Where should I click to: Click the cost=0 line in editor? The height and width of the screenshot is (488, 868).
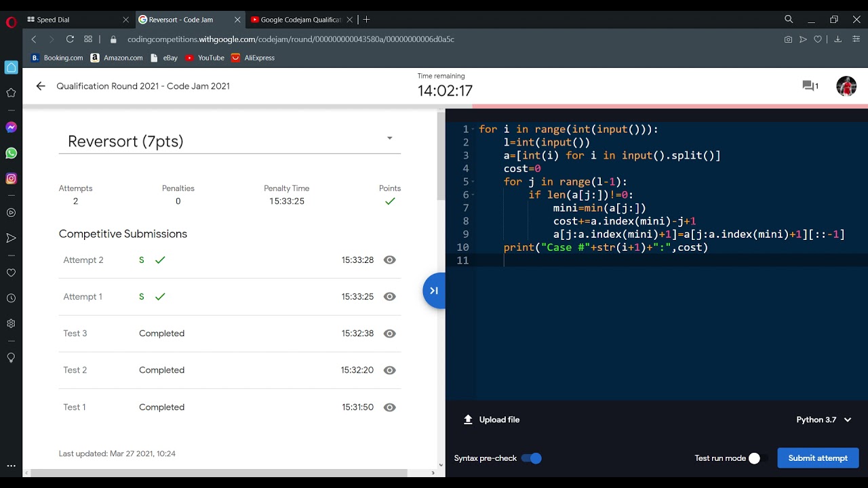[522, 169]
